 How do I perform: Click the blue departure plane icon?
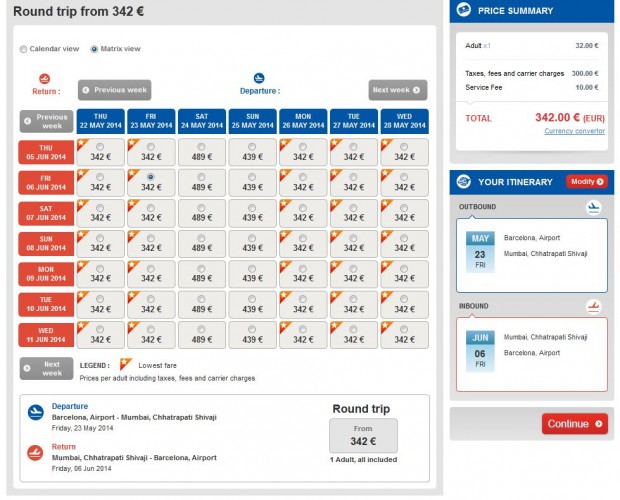click(259, 78)
